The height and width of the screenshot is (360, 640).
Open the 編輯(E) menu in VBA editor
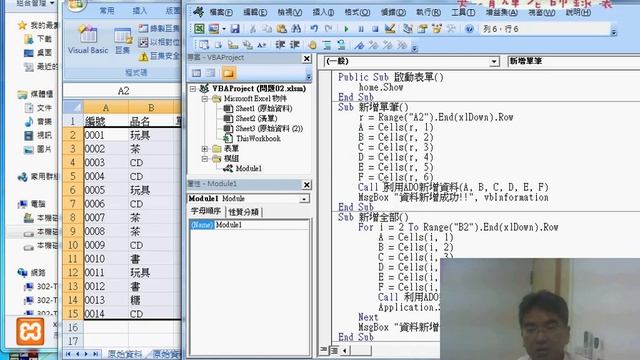pyautogui.click(x=255, y=12)
